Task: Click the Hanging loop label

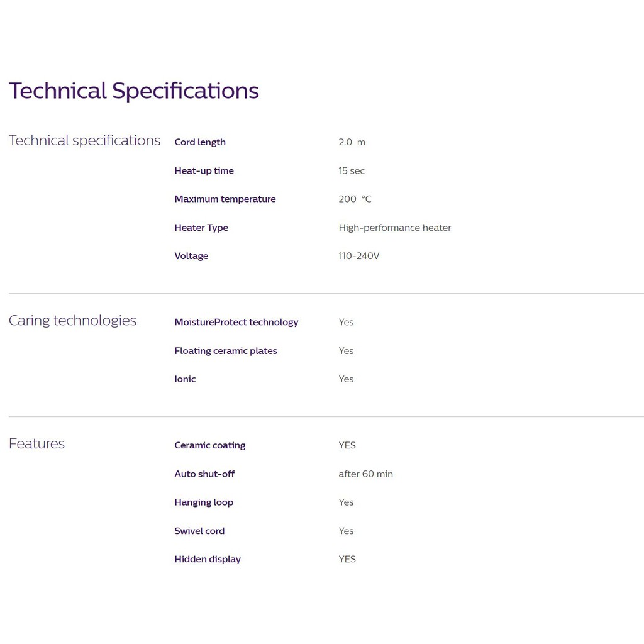Action: [204, 502]
